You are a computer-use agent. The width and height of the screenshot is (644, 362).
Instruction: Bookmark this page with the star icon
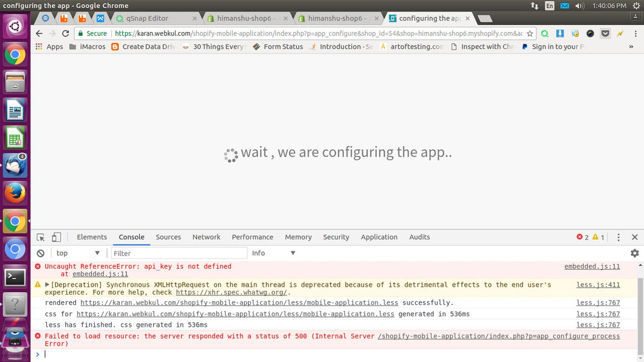tap(530, 34)
